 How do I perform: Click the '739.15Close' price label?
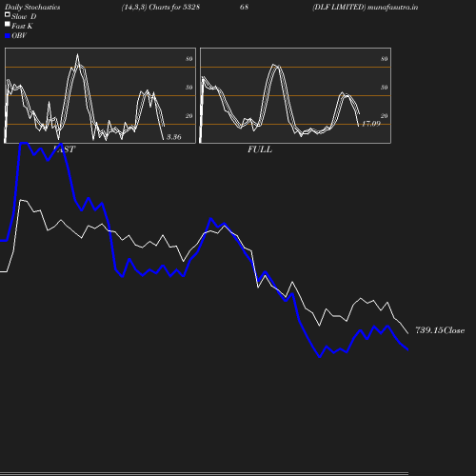[440, 330]
